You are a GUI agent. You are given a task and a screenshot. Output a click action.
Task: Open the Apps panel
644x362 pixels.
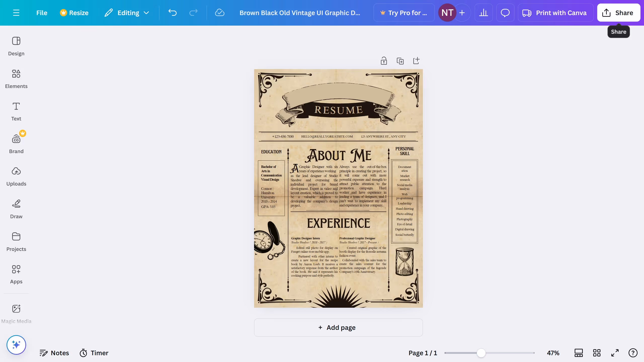[x=16, y=274]
